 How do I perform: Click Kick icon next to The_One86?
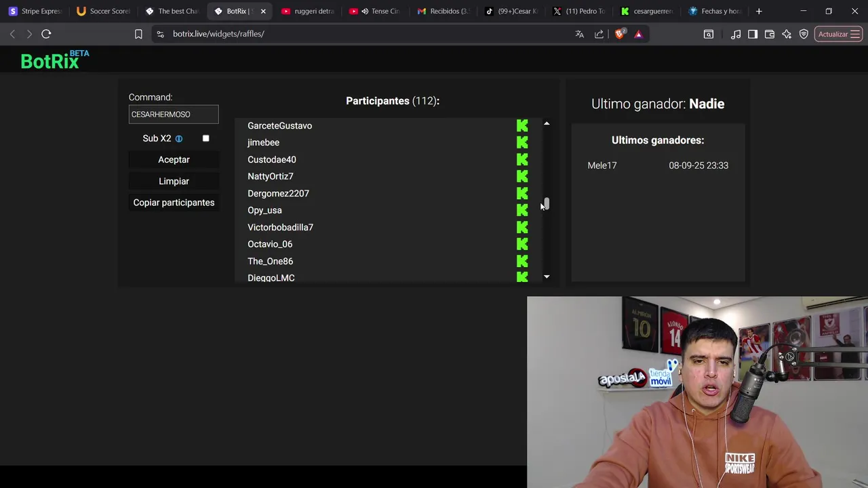[x=522, y=261]
